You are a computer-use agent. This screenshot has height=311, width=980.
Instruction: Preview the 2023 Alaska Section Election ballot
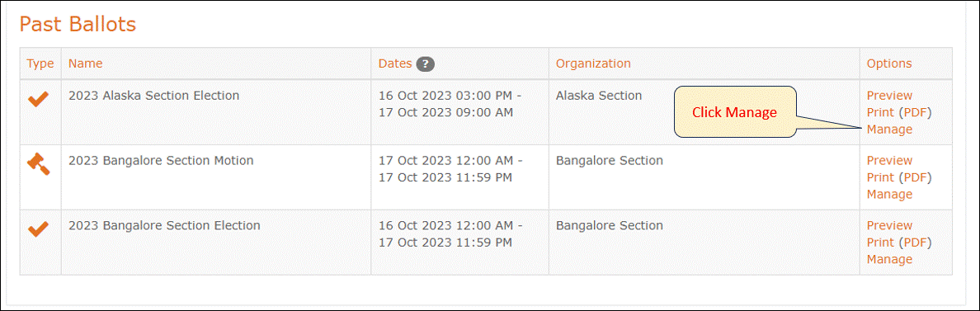click(x=889, y=96)
